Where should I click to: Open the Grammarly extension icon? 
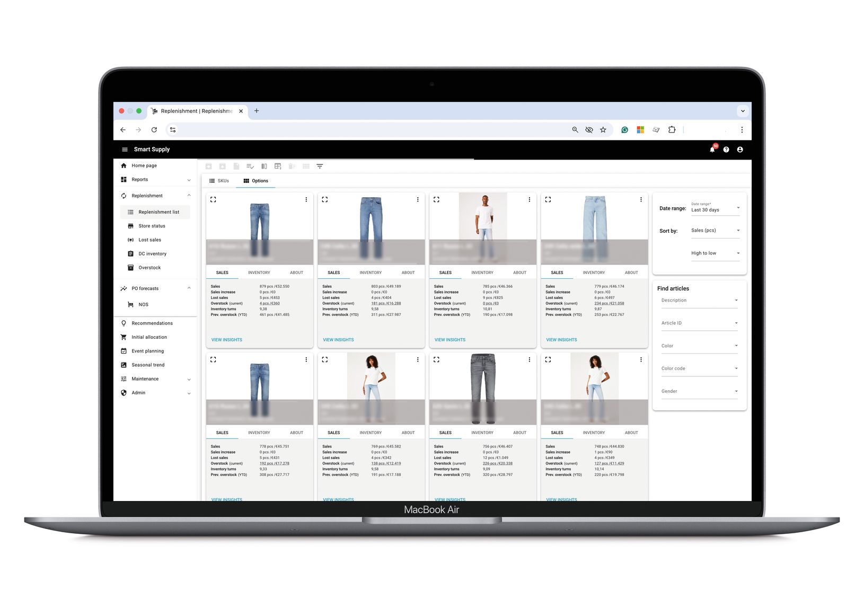click(625, 130)
